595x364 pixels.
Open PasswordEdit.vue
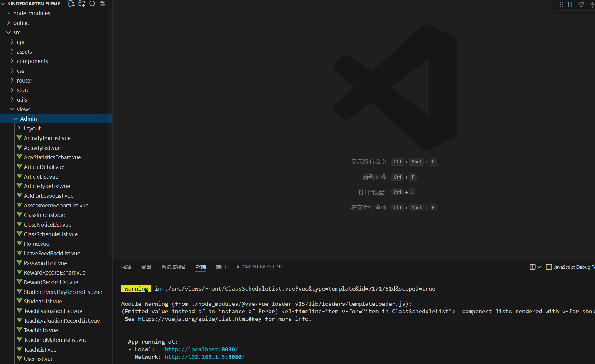click(x=56, y=263)
